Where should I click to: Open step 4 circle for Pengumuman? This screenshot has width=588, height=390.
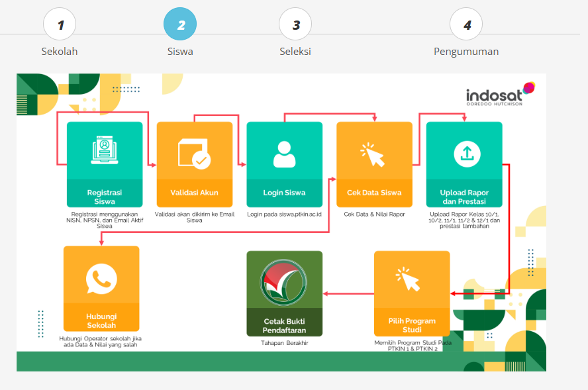466,25
